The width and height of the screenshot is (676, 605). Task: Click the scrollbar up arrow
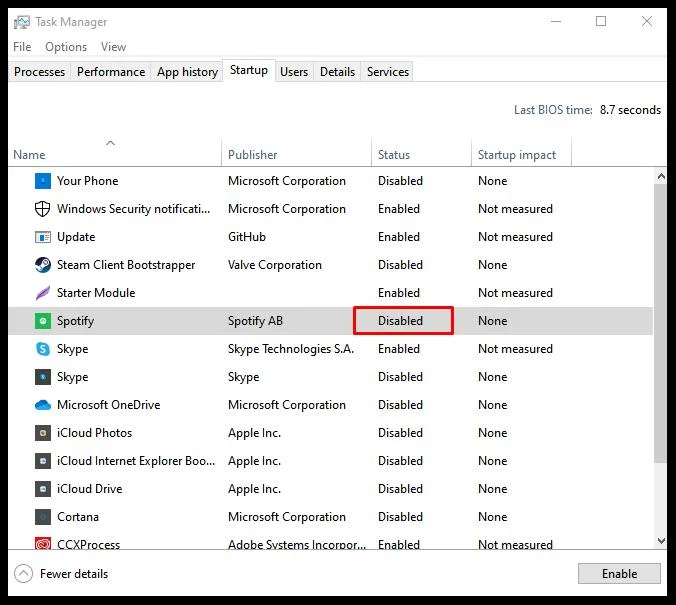click(x=660, y=176)
